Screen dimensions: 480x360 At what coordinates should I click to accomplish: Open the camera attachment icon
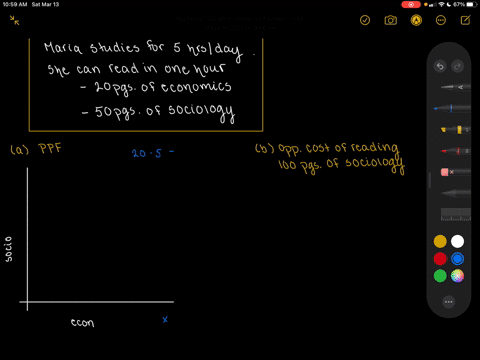pyautogui.click(x=391, y=20)
